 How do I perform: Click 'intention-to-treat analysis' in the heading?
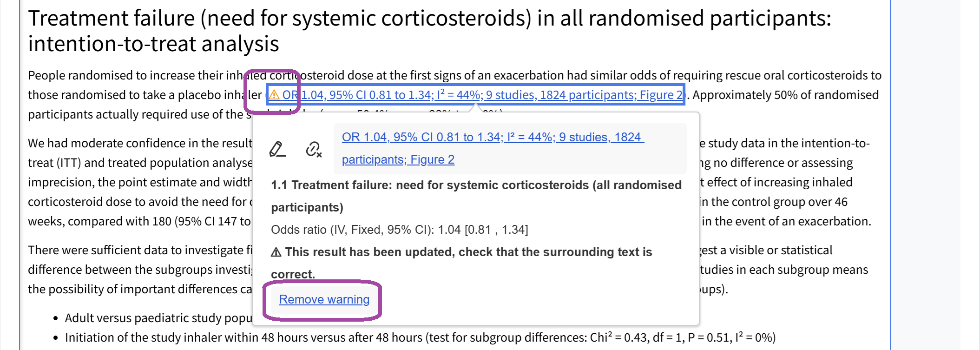point(153,44)
